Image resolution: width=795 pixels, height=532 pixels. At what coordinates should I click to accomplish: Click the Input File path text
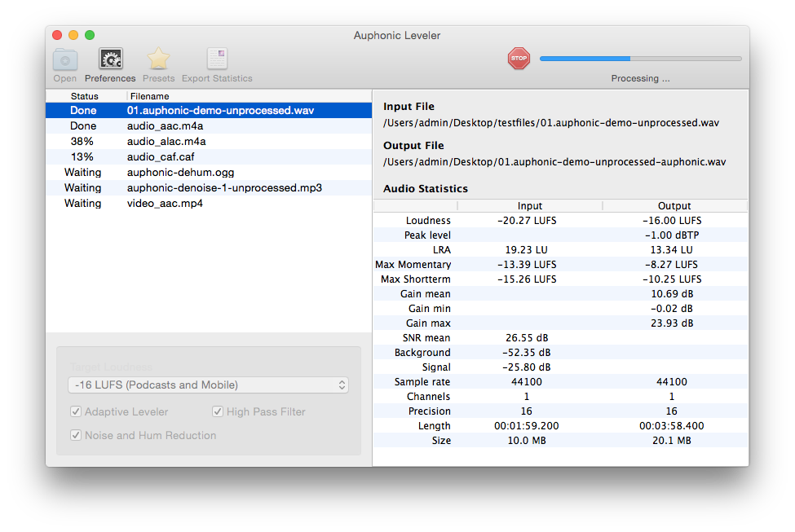click(x=551, y=123)
